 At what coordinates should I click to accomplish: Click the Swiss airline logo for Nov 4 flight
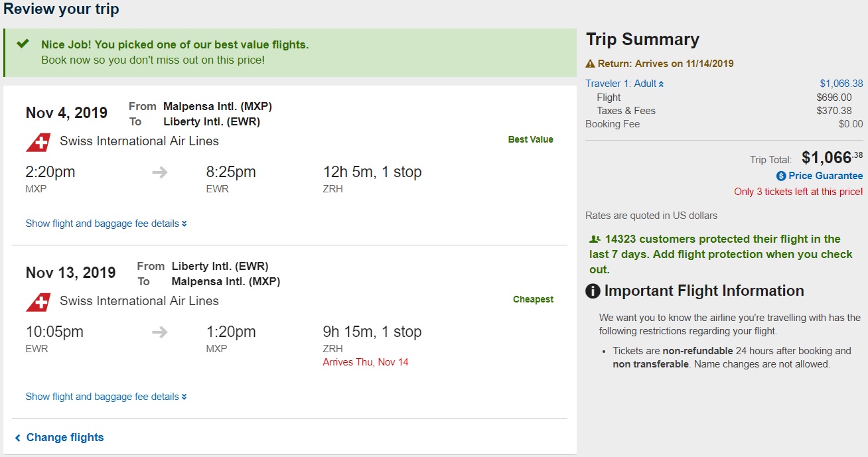[x=38, y=142]
